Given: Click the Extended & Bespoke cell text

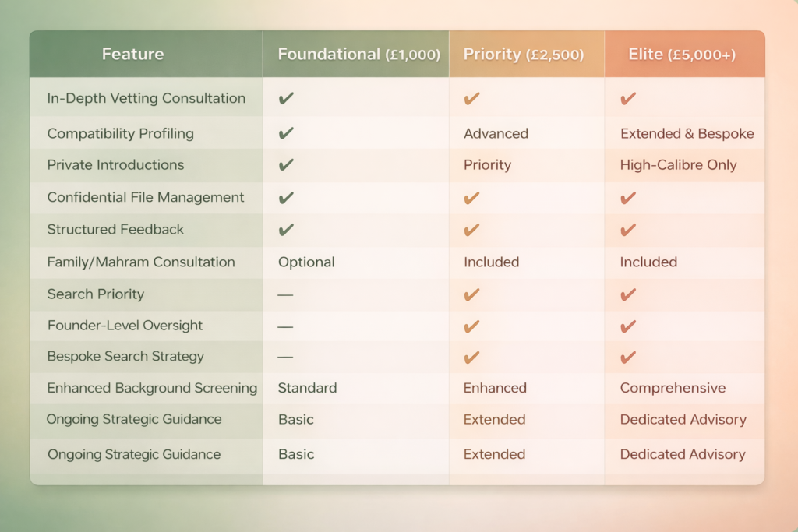Looking at the screenshot, I should [687, 133].
